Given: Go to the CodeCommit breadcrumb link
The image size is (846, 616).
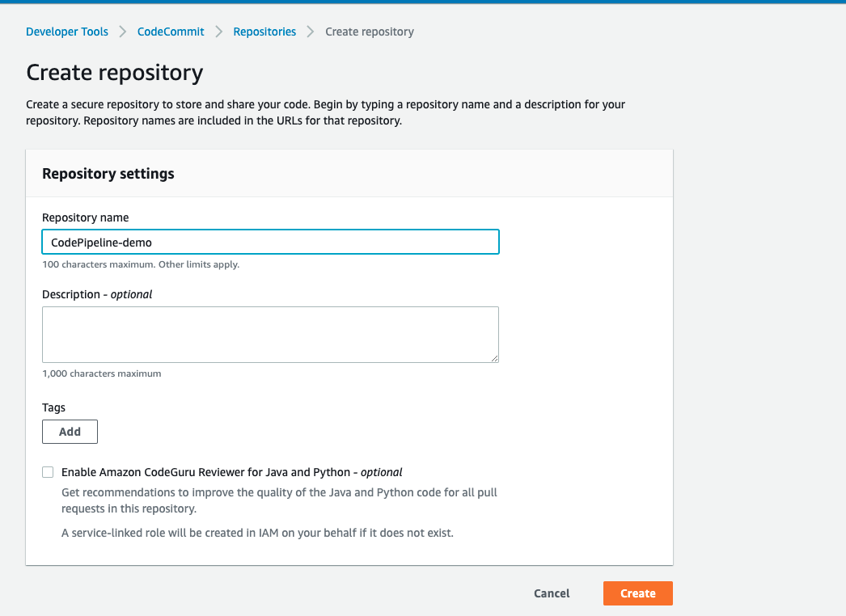Looking at the screenshot, I should tap(171, 32).
